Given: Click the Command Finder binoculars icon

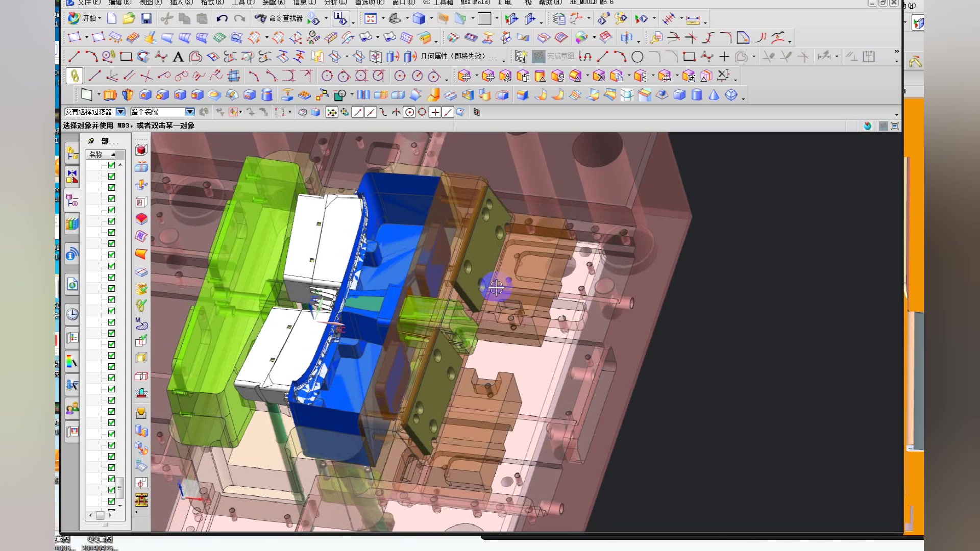Looking at the screenshot, I should pos(260,19).
